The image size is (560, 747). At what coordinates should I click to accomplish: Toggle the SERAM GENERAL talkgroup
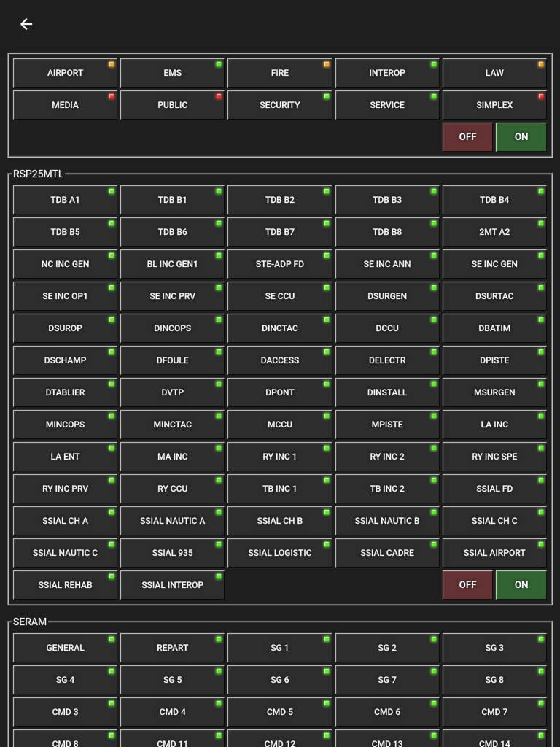click(65, 648)
